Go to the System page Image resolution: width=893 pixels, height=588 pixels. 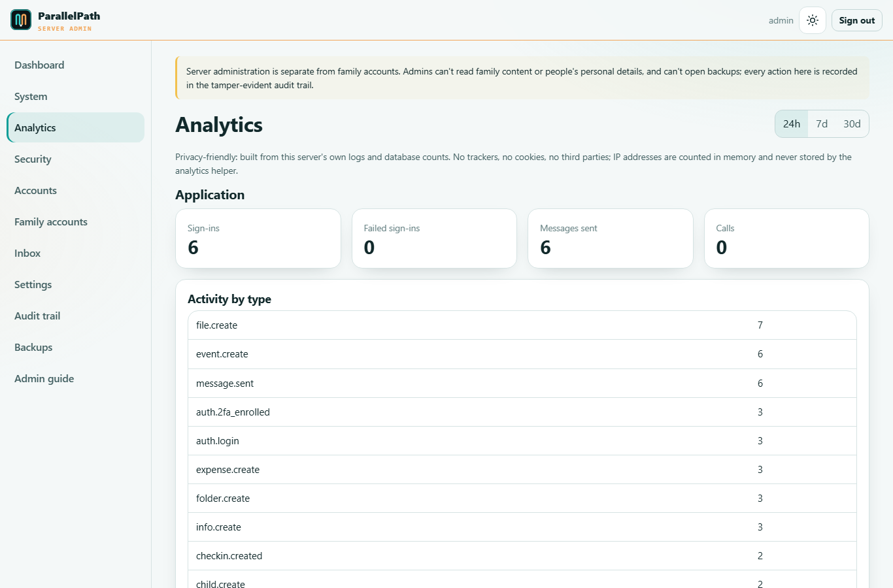pyautogui.click(x=75, y=97)
